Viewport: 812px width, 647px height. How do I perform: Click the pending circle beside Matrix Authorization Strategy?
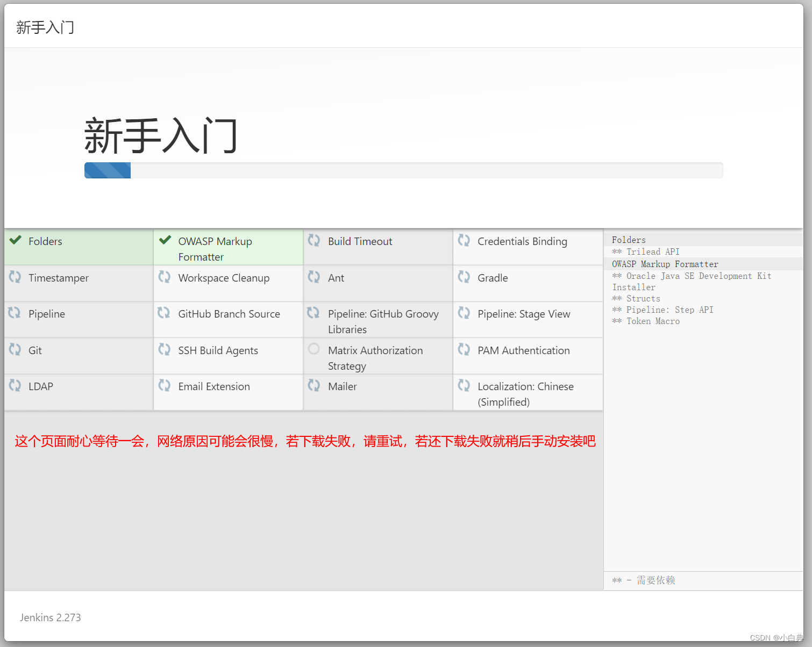pyautogui.click(x=314, y=349)
